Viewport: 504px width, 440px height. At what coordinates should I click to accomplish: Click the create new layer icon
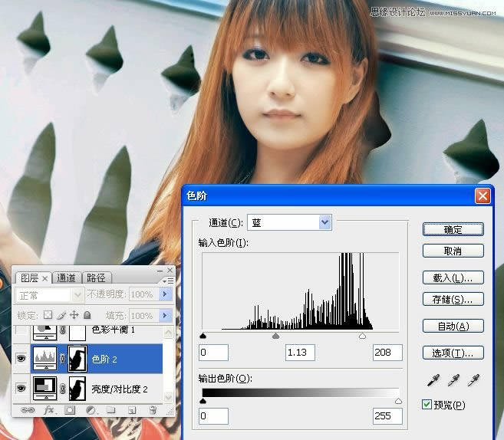pos(132,411)
